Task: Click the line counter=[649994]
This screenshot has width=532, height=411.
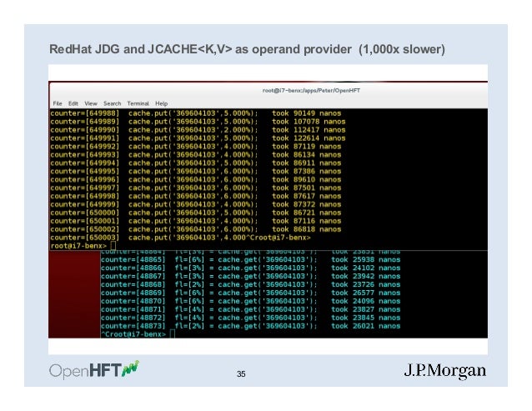Action: pos(195,163)
